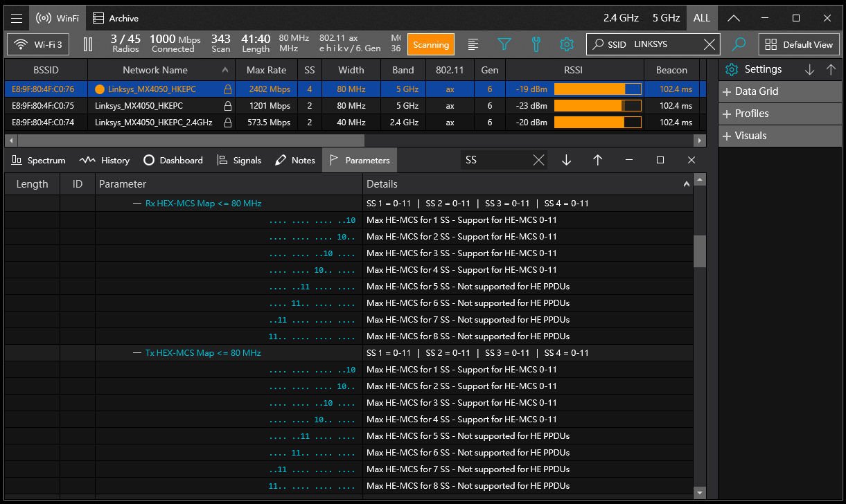846x504 pixels.
Task: Move Settings panel down with arrow
Action: click(809, 69)
